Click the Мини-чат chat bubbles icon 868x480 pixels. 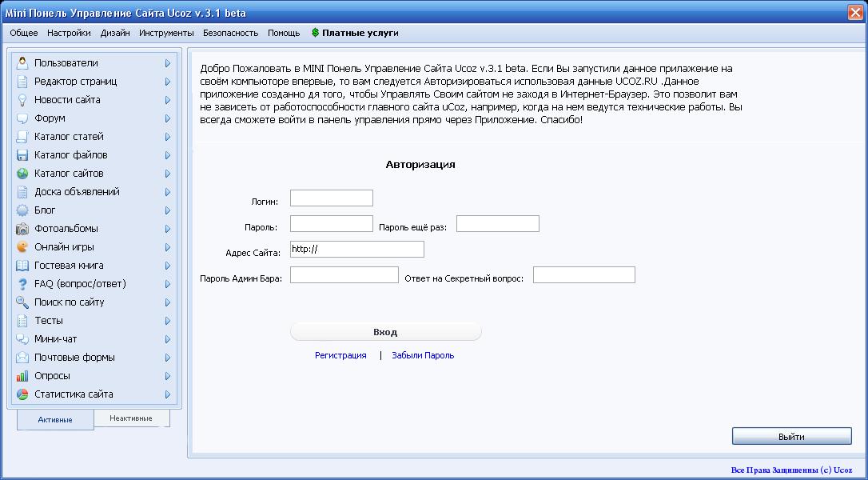(x=22, y=338)
